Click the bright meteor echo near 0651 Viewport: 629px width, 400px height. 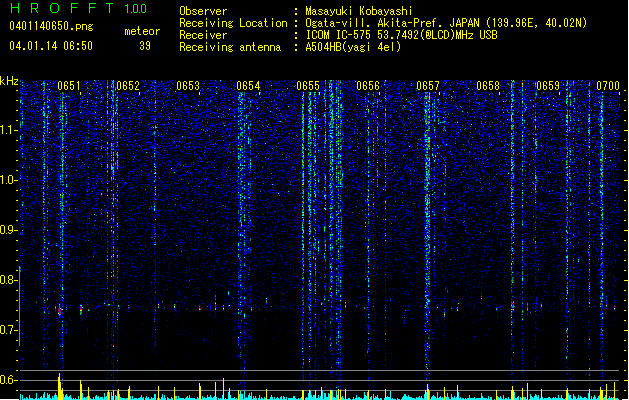[60, 311]
